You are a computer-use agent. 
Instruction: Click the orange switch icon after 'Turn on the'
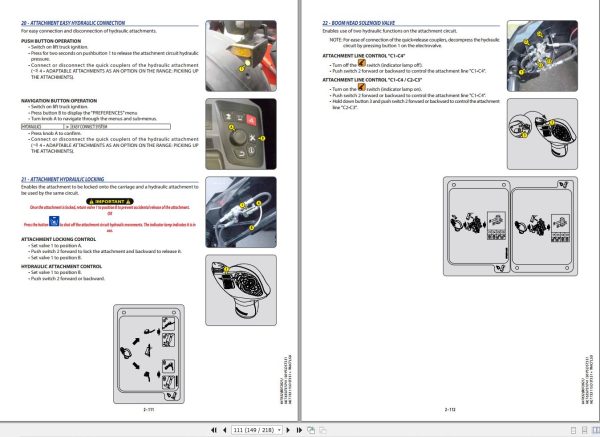[x=362, y=87]
